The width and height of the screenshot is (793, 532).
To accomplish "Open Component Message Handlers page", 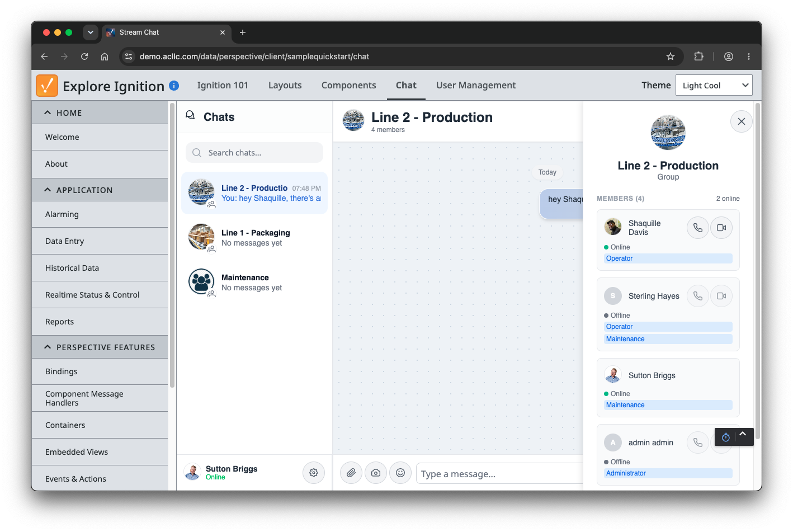I will point(100,398).
